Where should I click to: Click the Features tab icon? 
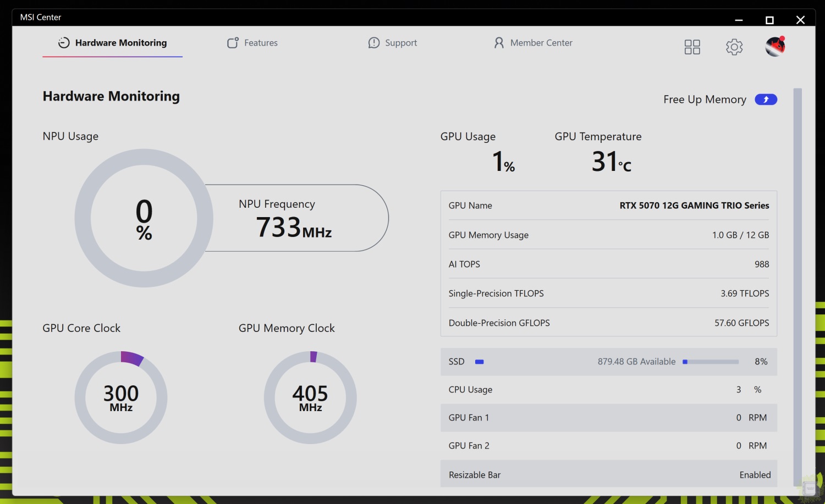coord(233,43)
